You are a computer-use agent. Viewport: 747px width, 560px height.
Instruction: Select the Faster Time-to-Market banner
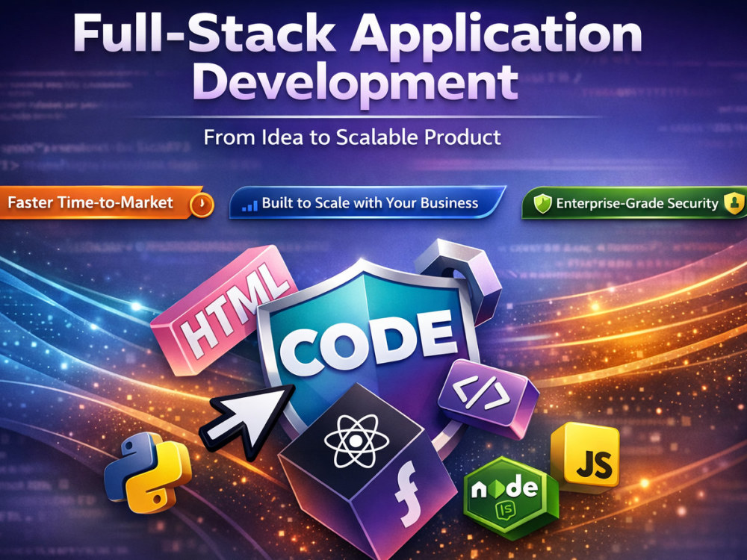107,203
